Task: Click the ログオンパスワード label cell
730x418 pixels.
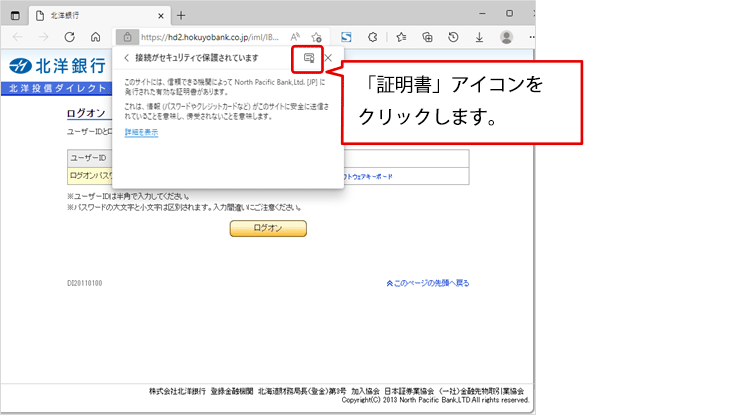Action: [90, 176]
